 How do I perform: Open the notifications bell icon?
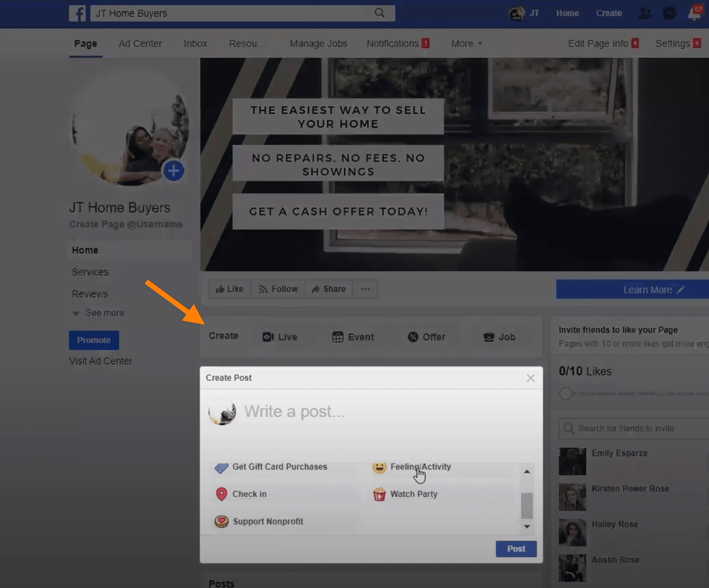(x=695, y=13)
